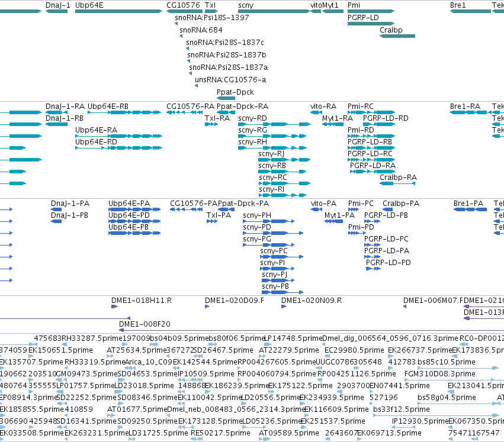Select snoRNA:Psi28S-1837a feature label

[228, 67]
